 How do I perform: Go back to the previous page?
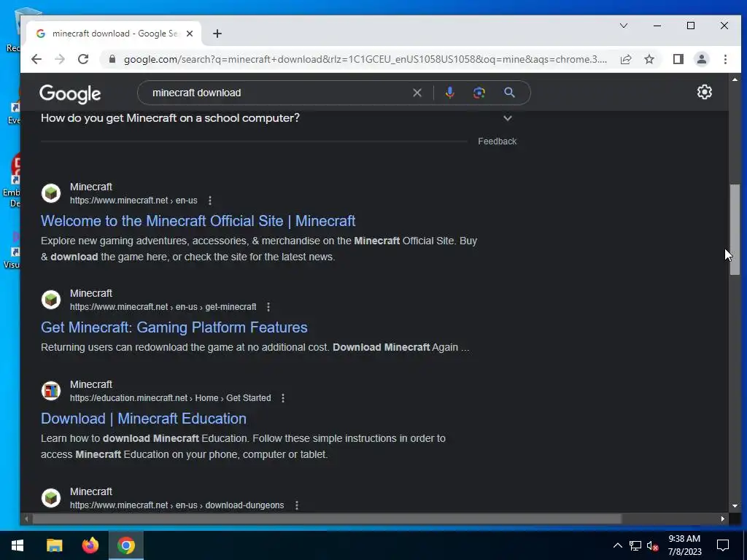tap(36, 59)
